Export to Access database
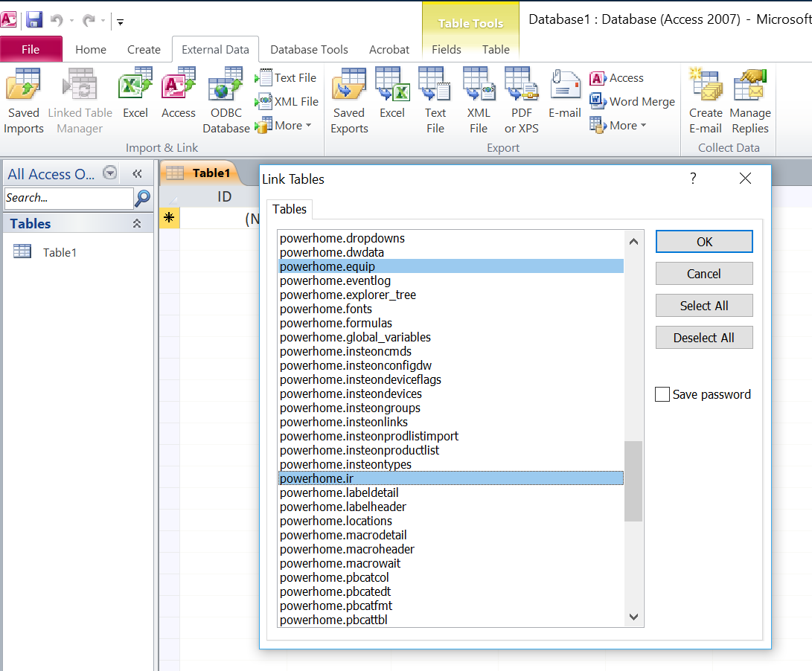The height and width of the screenshot is (671, 812). click(x=617, y=77)
